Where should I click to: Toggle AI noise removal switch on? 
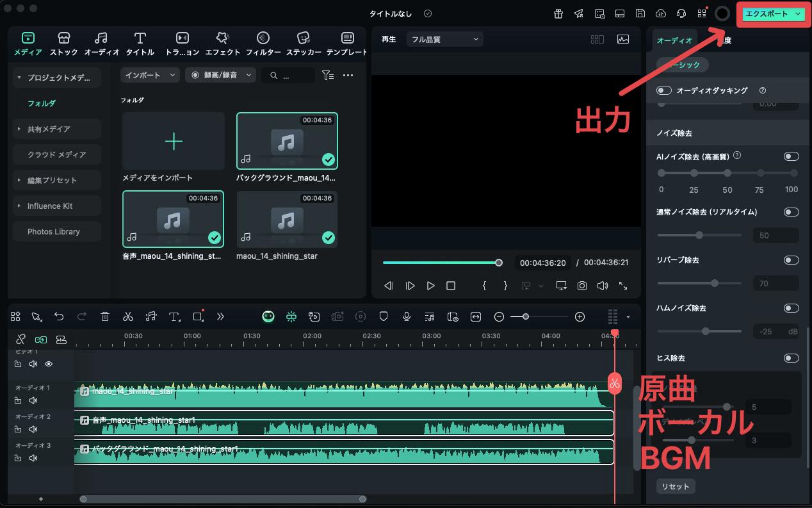click(x=791, y=156)
